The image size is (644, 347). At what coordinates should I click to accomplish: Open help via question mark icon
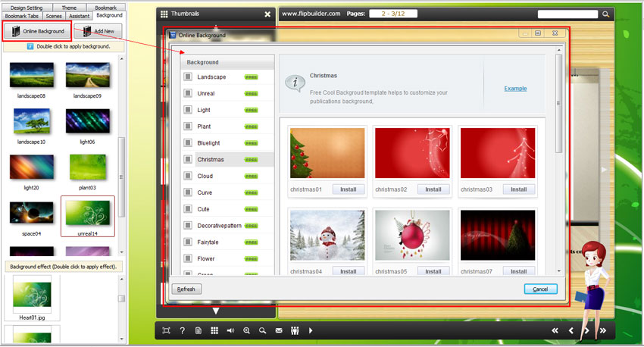[182, 330]
